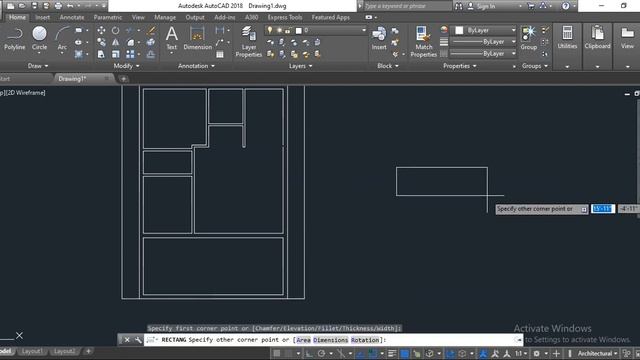The height and width of the screenshot is (360, 640).
Task: Choose the Dimensions option in command line
Action: coord(331,340)
